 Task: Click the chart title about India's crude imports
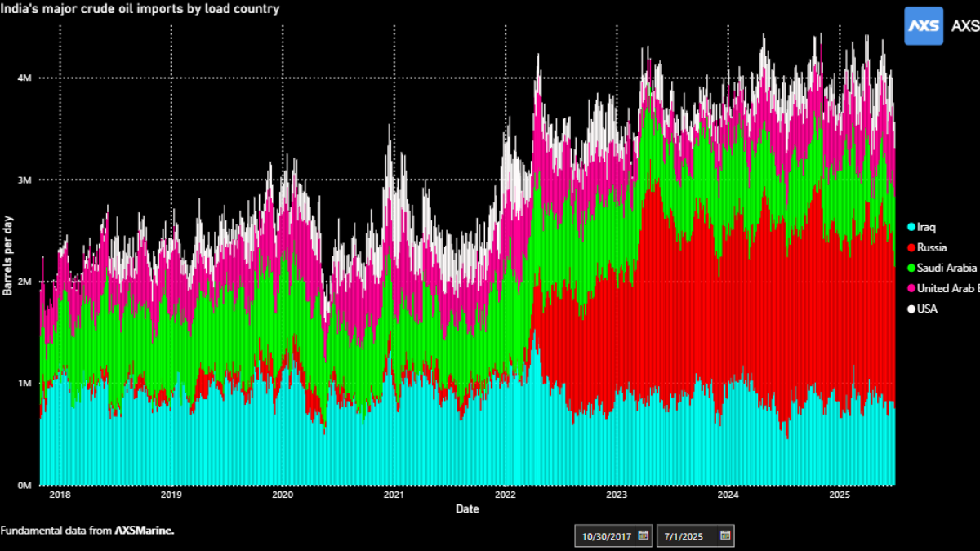click(x=140, y=9)
